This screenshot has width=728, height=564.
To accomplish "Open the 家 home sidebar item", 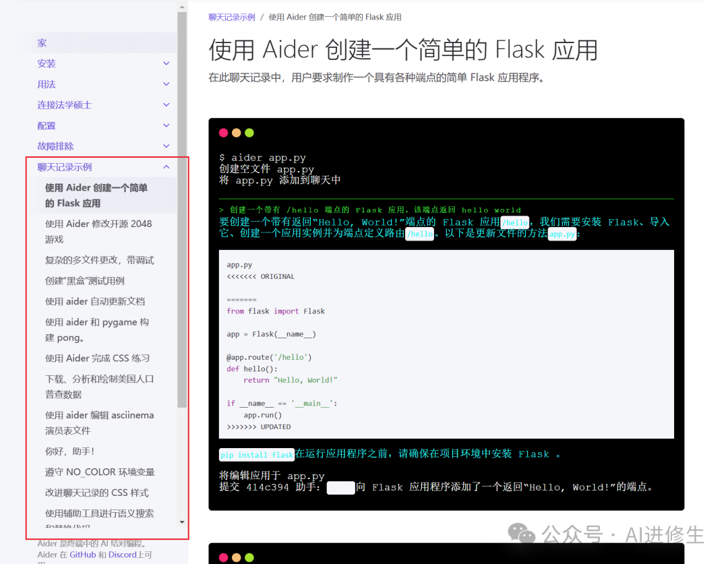I will click(x=42, y=43).
